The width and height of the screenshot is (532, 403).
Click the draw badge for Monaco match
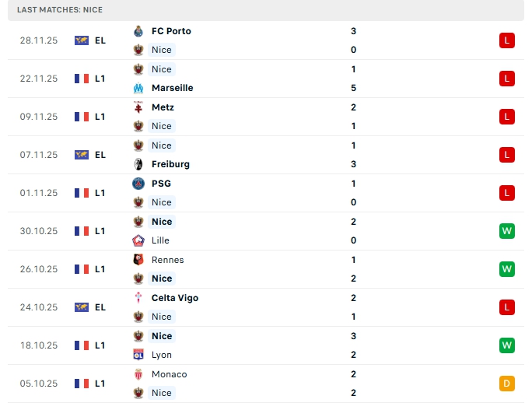[506, 384]
